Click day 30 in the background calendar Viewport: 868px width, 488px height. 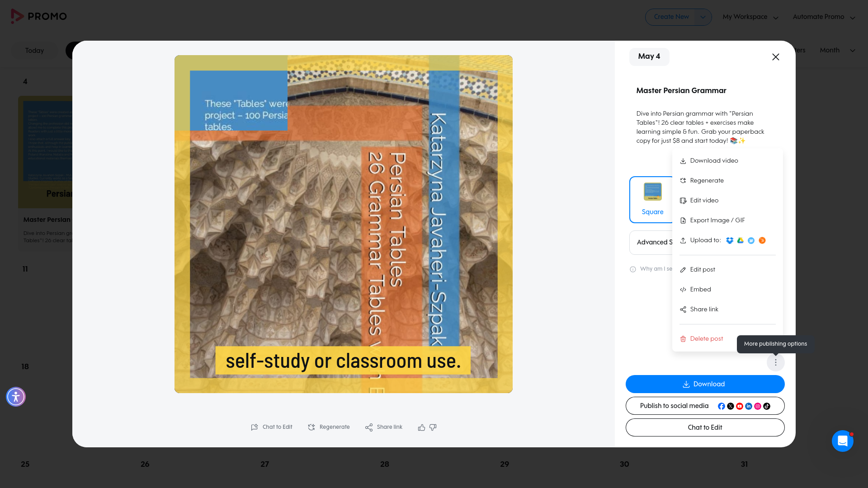point(624,464)
